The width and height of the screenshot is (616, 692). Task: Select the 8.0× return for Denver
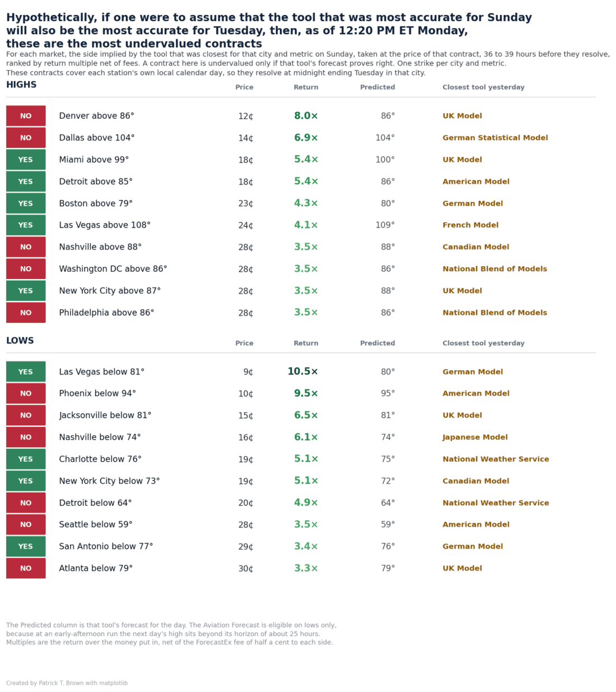(x=306, y=116)
